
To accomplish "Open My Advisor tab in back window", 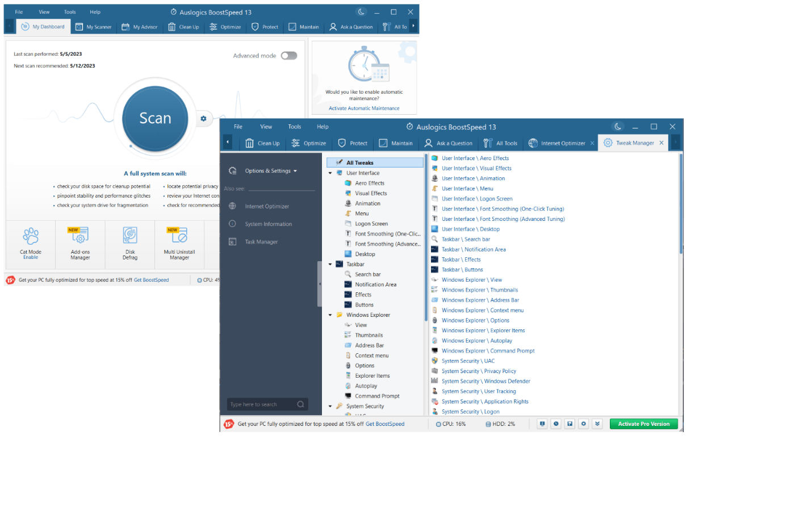I will coord(140,27).
